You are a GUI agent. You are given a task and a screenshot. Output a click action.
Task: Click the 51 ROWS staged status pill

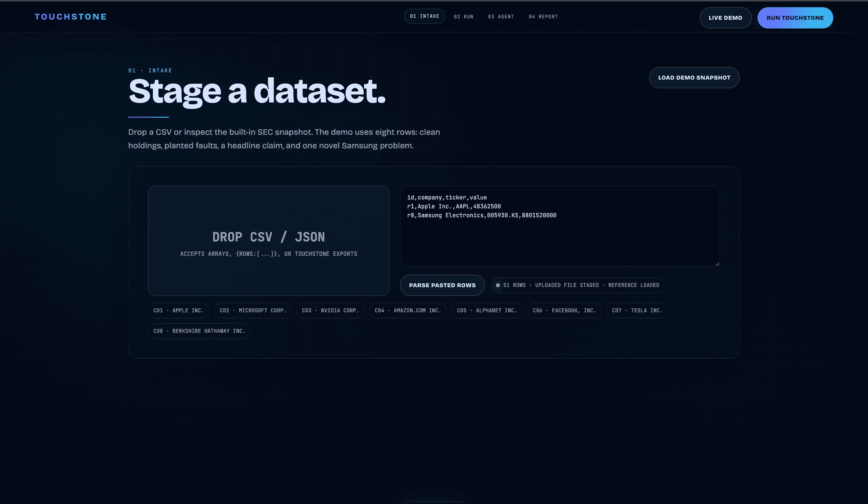577,285
